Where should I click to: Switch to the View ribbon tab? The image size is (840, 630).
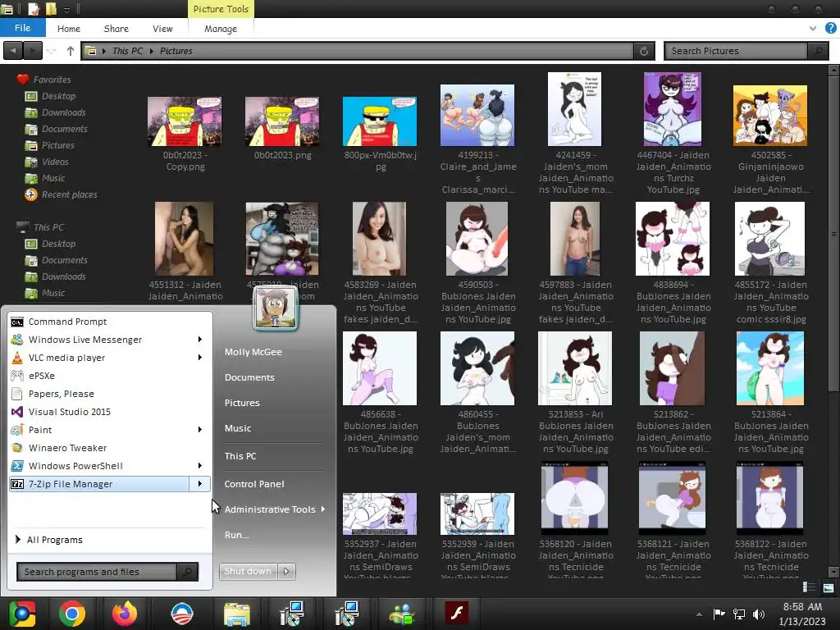point(162,29)
